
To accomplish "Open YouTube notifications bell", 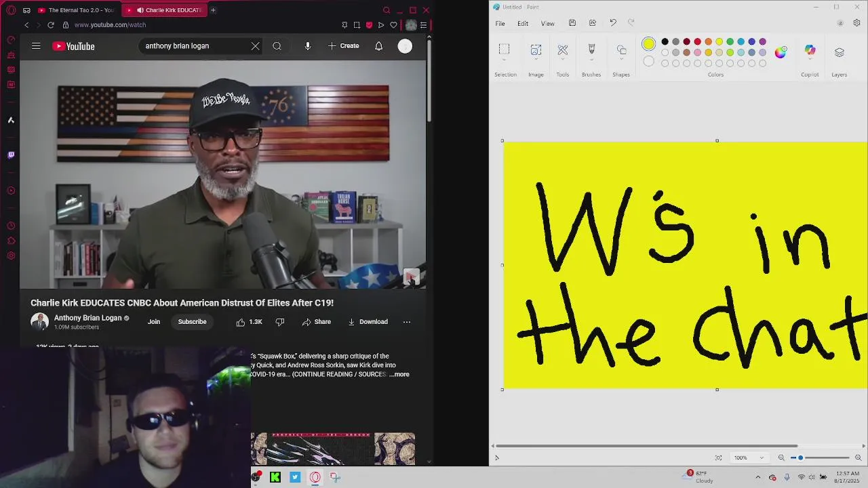I will [x=379, y=46].
